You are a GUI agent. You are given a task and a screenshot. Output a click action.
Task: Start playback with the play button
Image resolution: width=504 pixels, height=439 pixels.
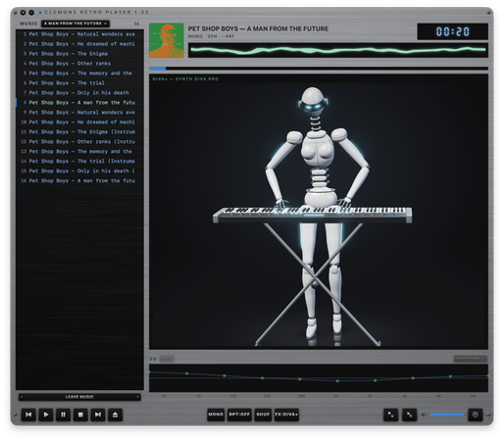(x=46, y=415)
